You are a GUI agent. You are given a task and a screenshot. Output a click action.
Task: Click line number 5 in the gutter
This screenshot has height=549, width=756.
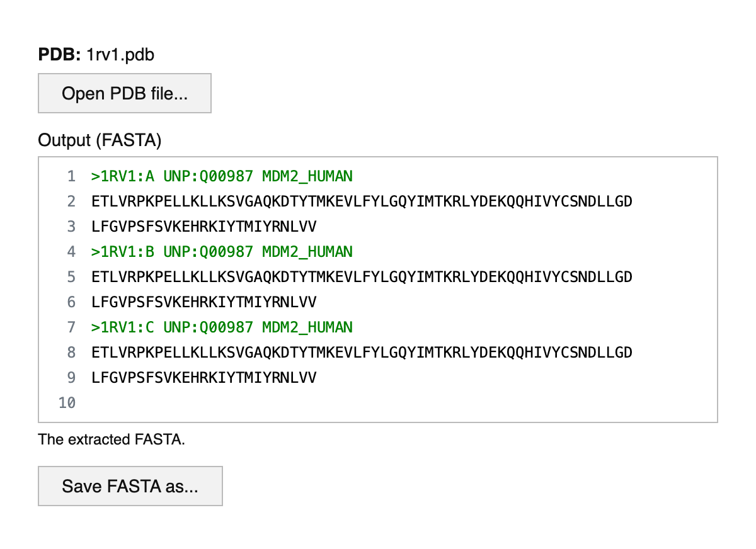pyautogui.click(x=71, y=277)
